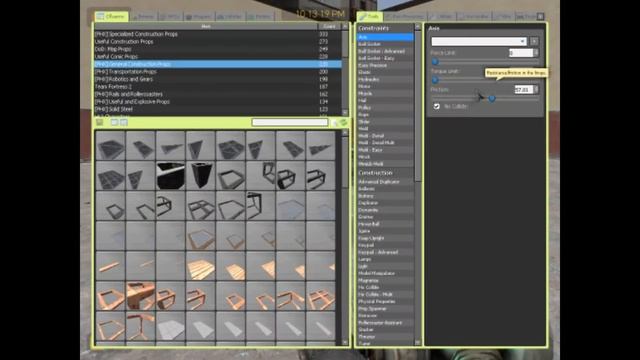The width and height of the screenshot is (640, 360).
Task: Spawn the black open tub prop thumbnail
Action: pos(171,176)
